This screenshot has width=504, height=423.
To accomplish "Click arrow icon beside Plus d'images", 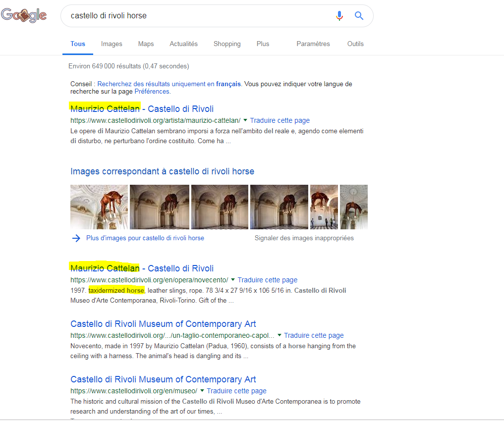I will click(x=76, y=238).
